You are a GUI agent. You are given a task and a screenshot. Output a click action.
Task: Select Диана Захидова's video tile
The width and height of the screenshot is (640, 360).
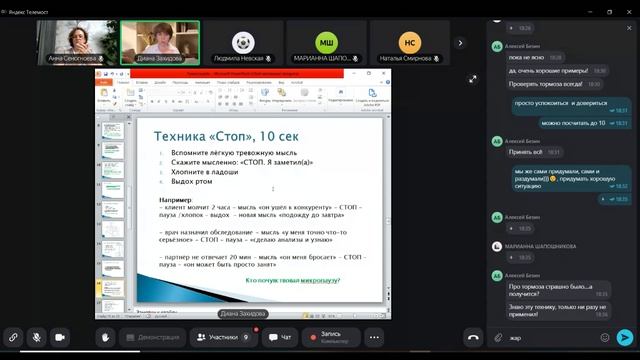160,43
